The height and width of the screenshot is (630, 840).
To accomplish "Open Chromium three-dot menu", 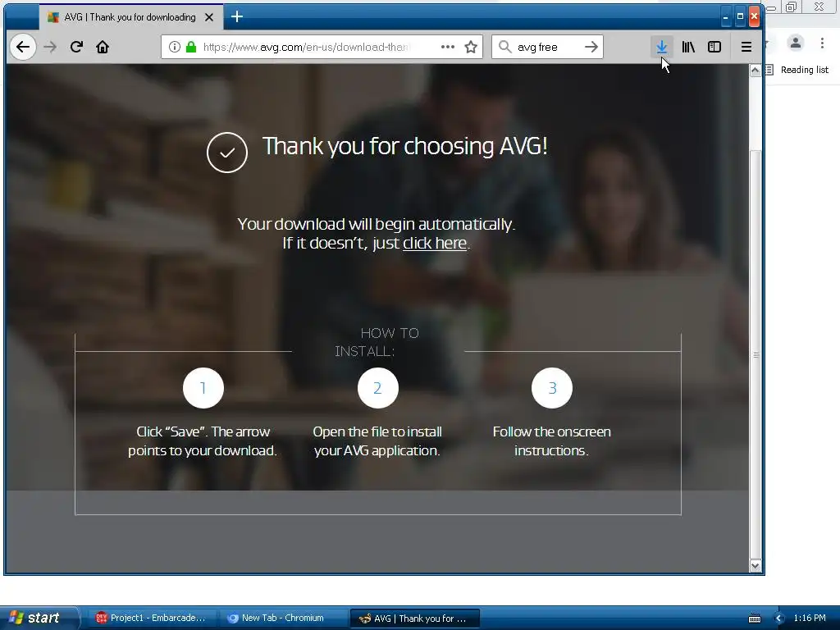I will (x=822, y=43).
